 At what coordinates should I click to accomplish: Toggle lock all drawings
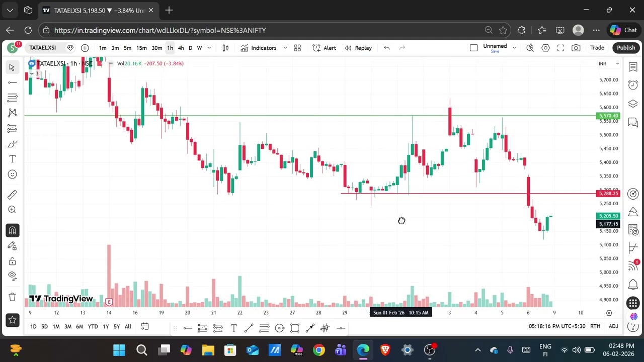click(12, 261)
